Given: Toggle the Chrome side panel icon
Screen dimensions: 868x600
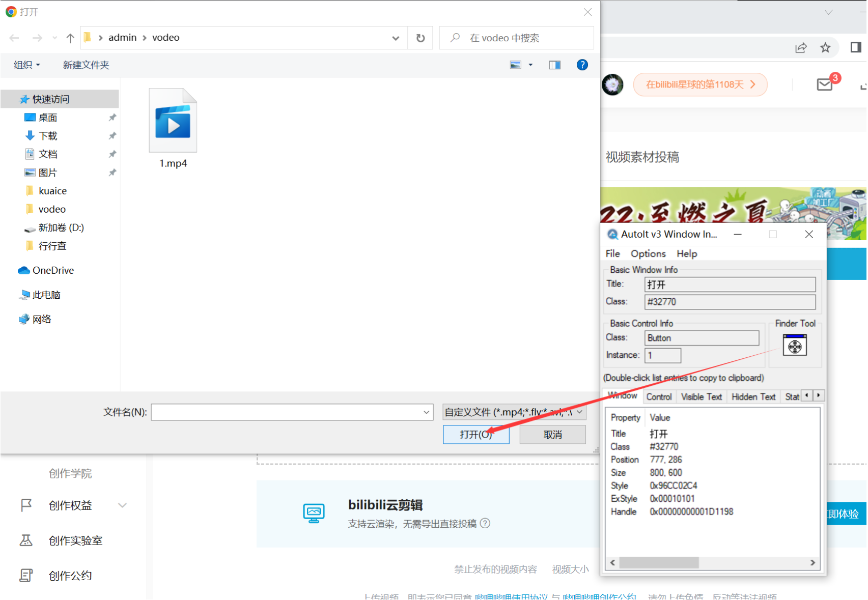Looking at the screenshot, I should click(856, 47).
